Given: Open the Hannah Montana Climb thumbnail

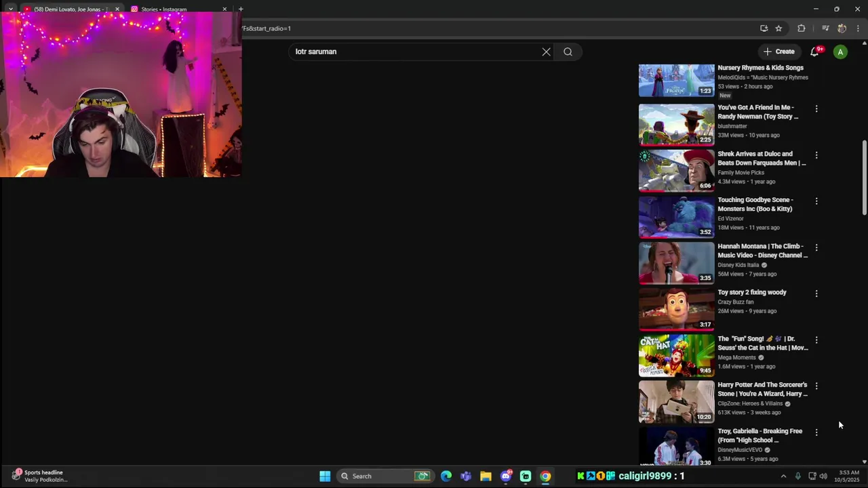Looking at the screenshot, I should coord(676,263).
